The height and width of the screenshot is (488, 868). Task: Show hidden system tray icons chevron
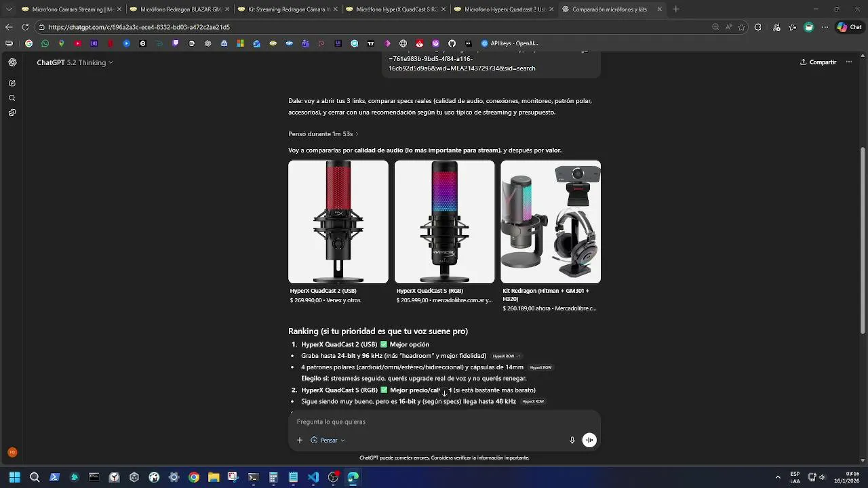tap(778, 477)
